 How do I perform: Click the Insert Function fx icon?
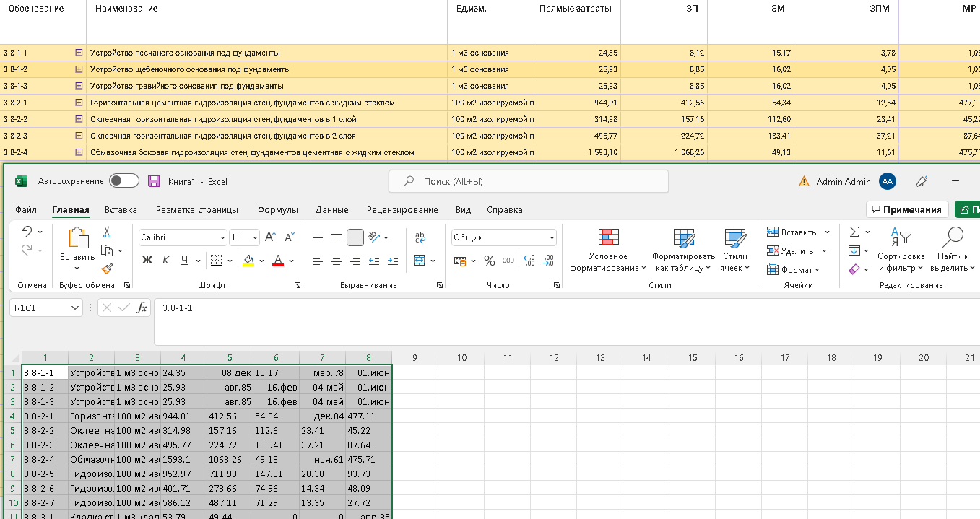pyautogui.click(x=142, y=308)
